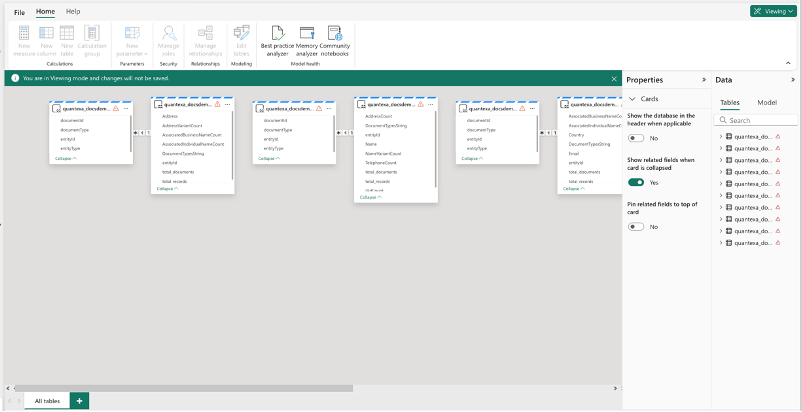Click the Edit tables icon
The width and height of the screenshot is (802, 412).
242,34
